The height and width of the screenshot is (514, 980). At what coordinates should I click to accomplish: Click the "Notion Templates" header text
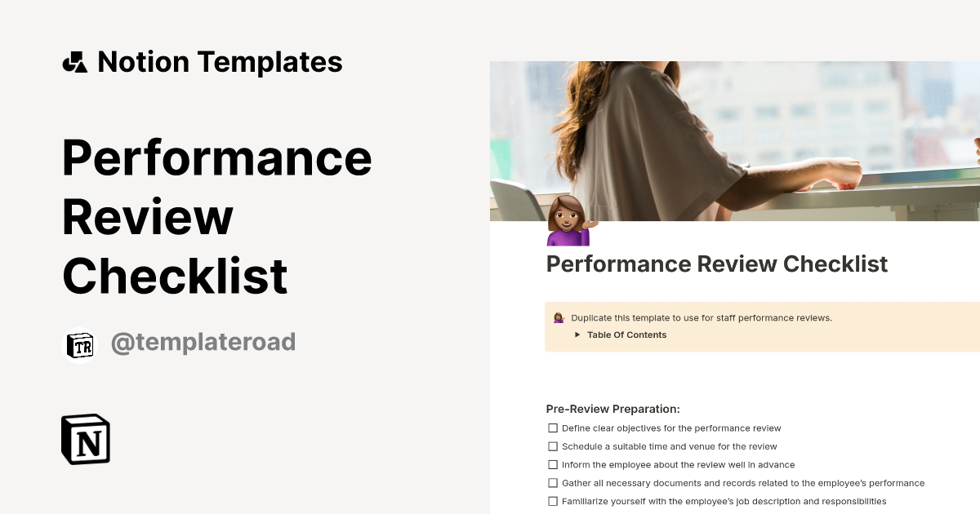[220, 61]
